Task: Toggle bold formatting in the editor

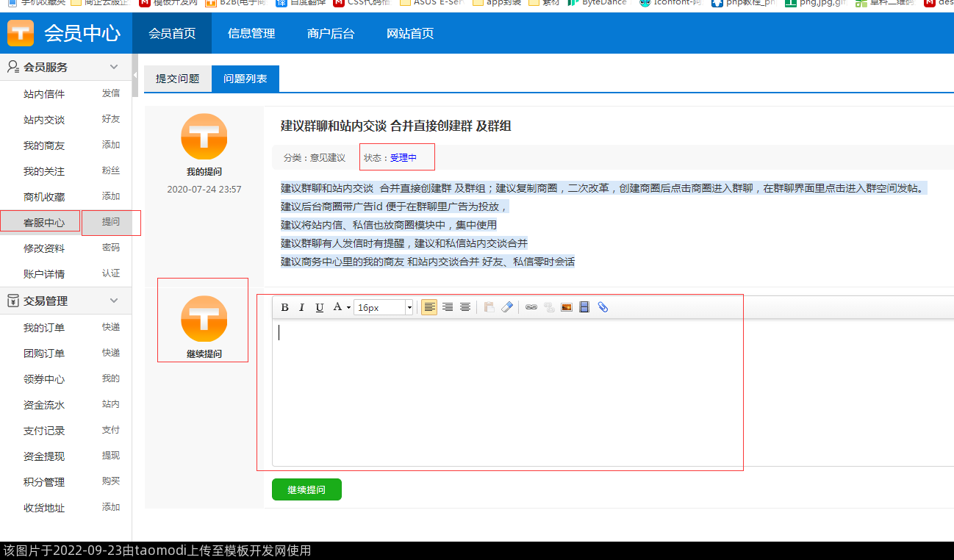Action: 284,307
